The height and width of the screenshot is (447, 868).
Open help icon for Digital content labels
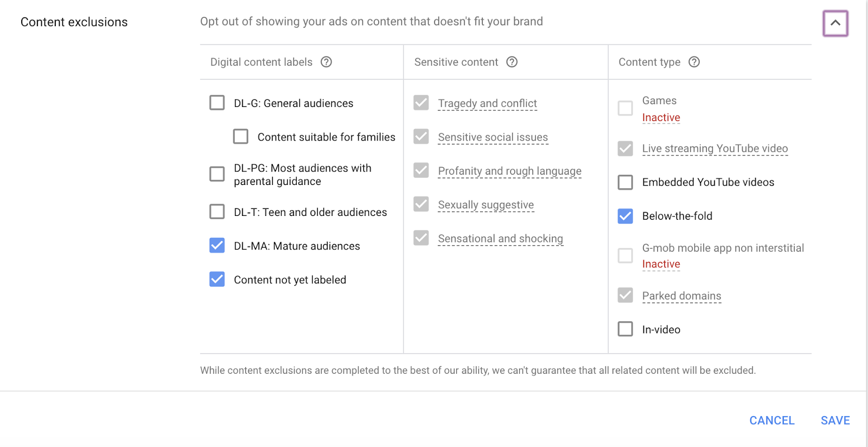pos(326,62)
